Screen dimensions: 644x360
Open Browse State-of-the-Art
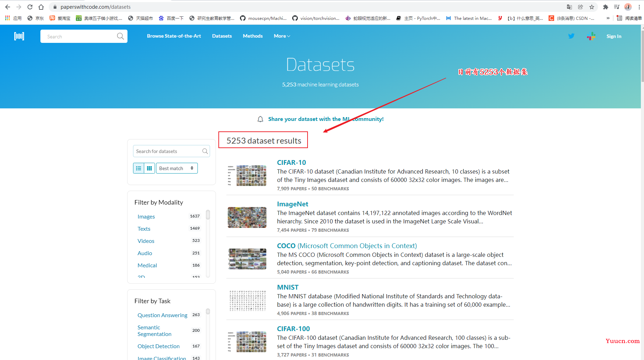point(174,36)
